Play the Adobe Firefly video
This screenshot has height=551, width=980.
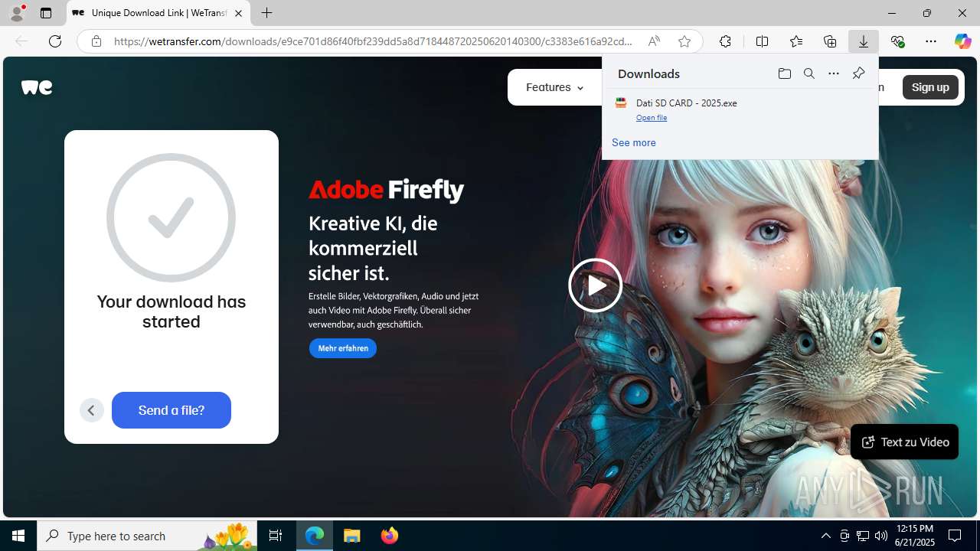pos(595,285)
